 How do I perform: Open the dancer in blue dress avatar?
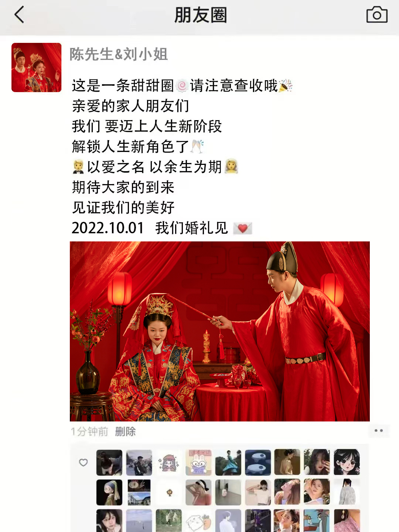pyautogui.click(x=228, y=462)
